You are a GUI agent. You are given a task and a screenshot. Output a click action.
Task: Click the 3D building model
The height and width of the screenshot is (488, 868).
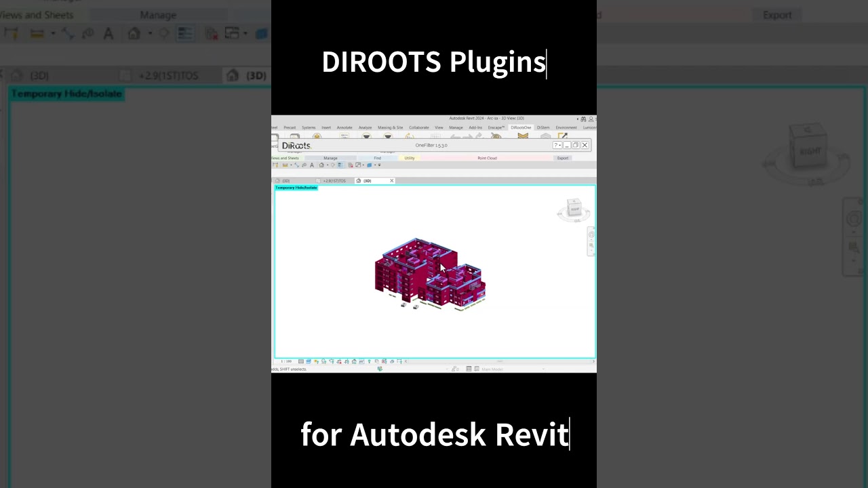429,273
